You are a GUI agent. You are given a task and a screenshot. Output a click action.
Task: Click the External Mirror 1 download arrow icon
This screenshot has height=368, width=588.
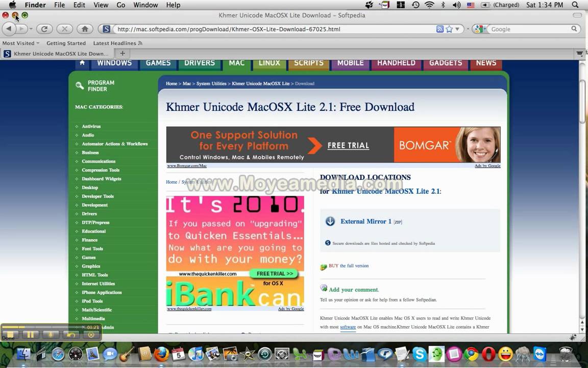click(330, 221)
